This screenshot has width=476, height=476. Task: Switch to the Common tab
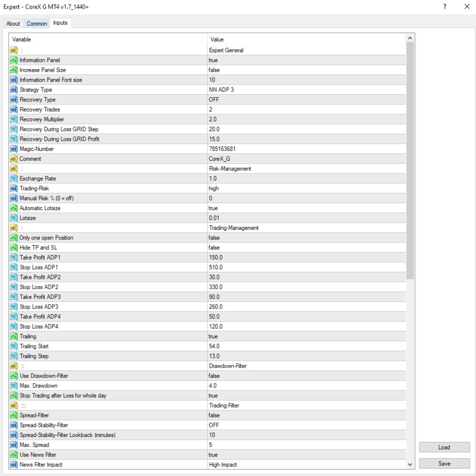coord(37,24)
